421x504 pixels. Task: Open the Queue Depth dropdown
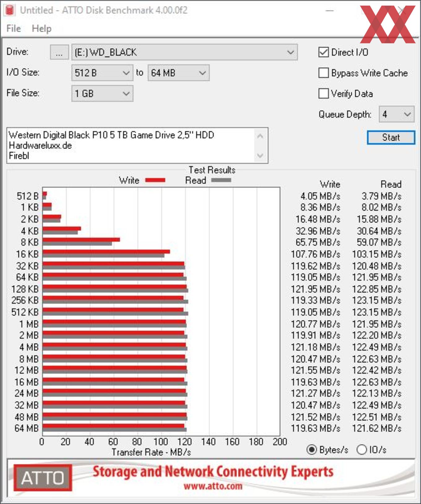[397, 114]
